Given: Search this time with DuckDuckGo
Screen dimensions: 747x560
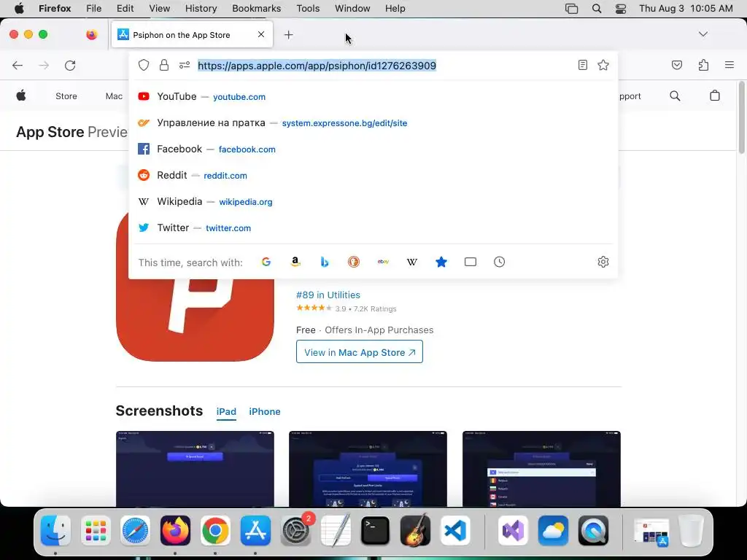Looking at the screenshot, I should (354, 262).
